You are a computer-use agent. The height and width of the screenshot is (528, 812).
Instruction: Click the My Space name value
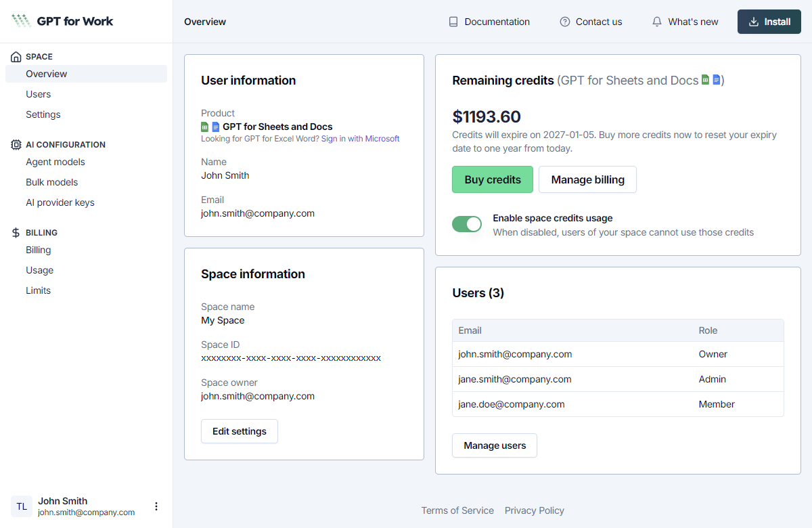pos(223,320)
